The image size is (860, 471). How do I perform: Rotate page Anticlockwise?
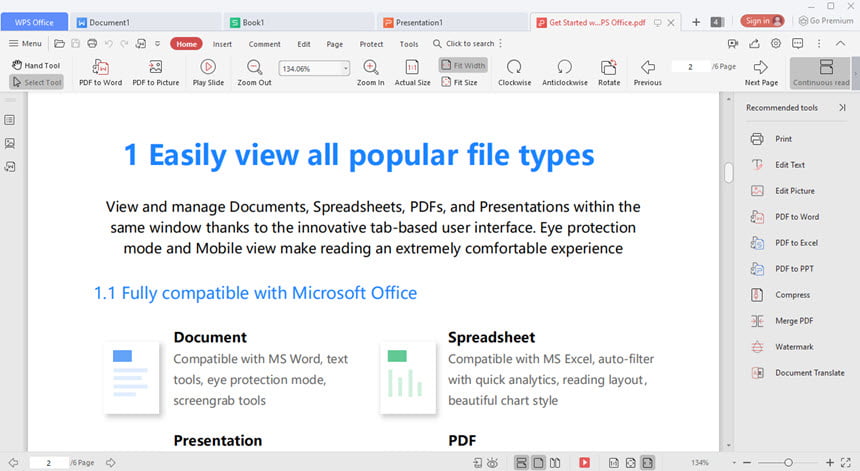[x=564, y=73]
